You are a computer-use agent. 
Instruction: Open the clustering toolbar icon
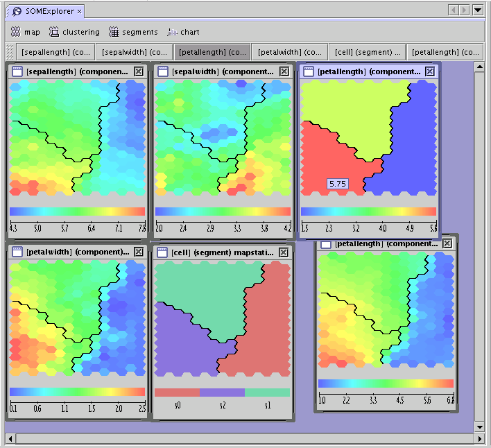pyautogui.click(x=54, y=32)
